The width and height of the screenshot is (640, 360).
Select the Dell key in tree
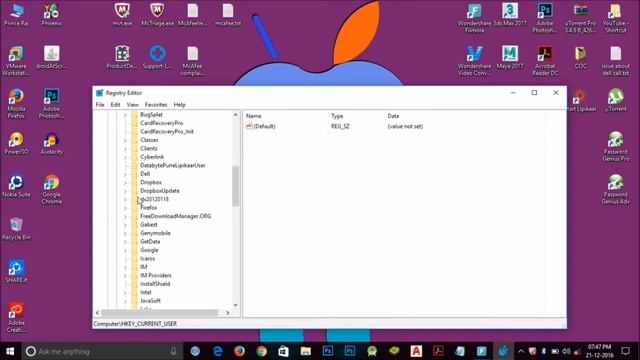(x=145, y=174)
